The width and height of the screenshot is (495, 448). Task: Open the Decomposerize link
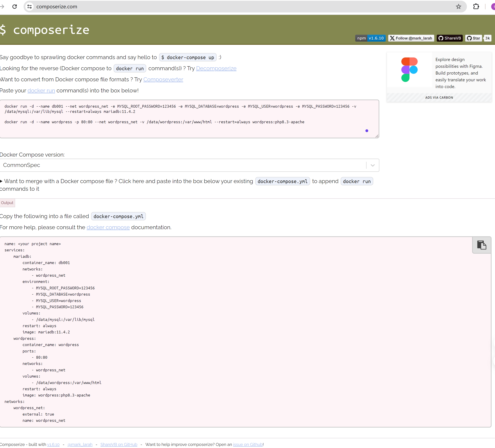tap(216, 68)
